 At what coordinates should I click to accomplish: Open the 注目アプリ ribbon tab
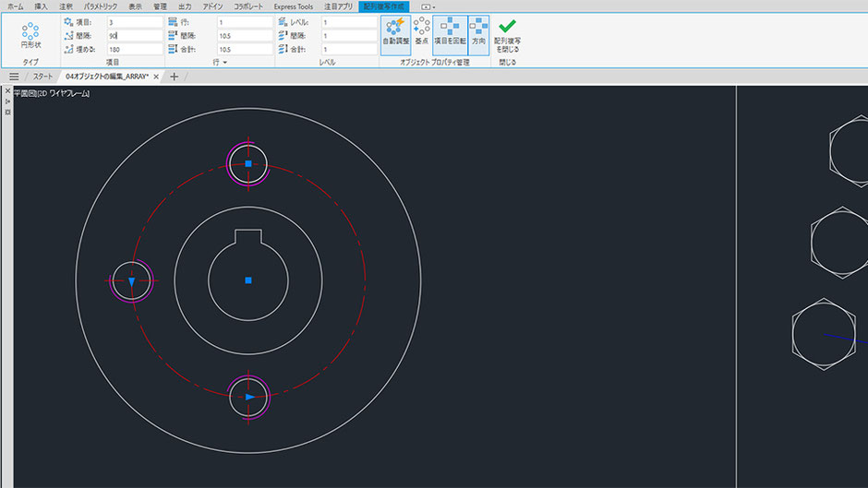pos(338,6)
